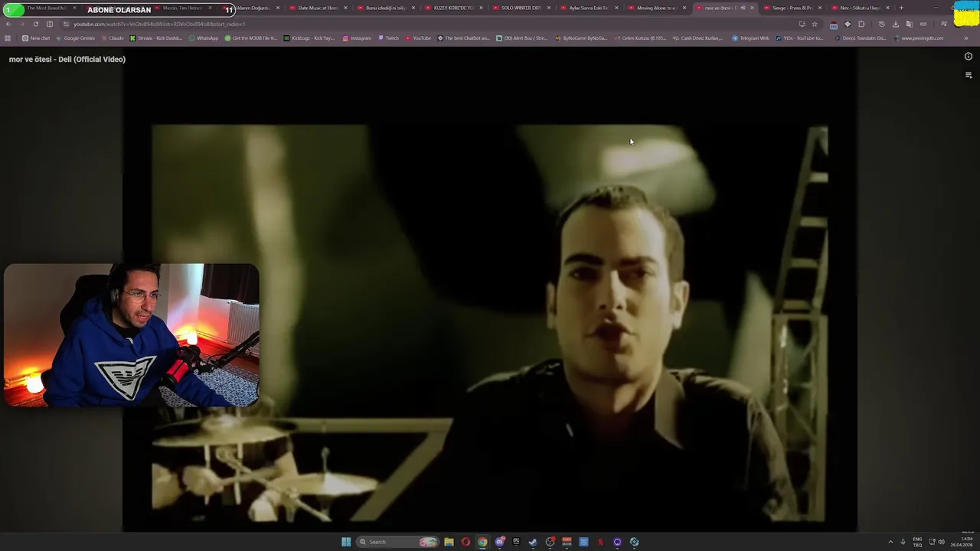
Task: Open the clock showing 14:04
Action: coord(962,542)
